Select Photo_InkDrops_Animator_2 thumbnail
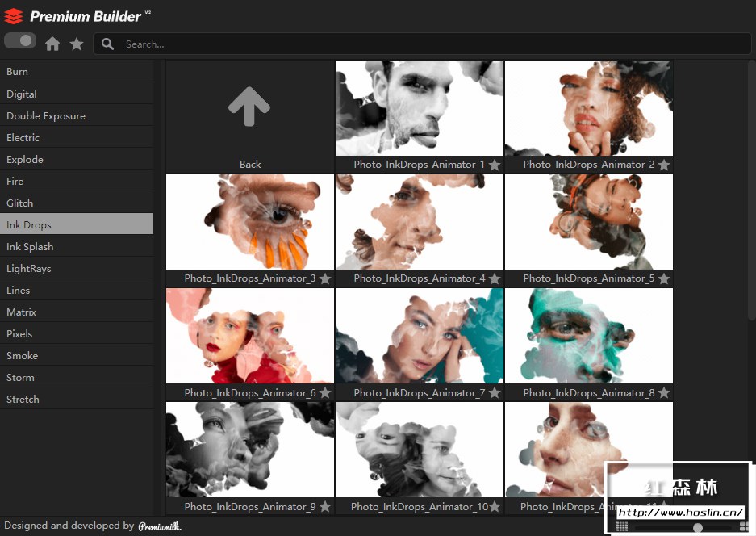The height and width of the screenshot is (536, 756). 589,107
